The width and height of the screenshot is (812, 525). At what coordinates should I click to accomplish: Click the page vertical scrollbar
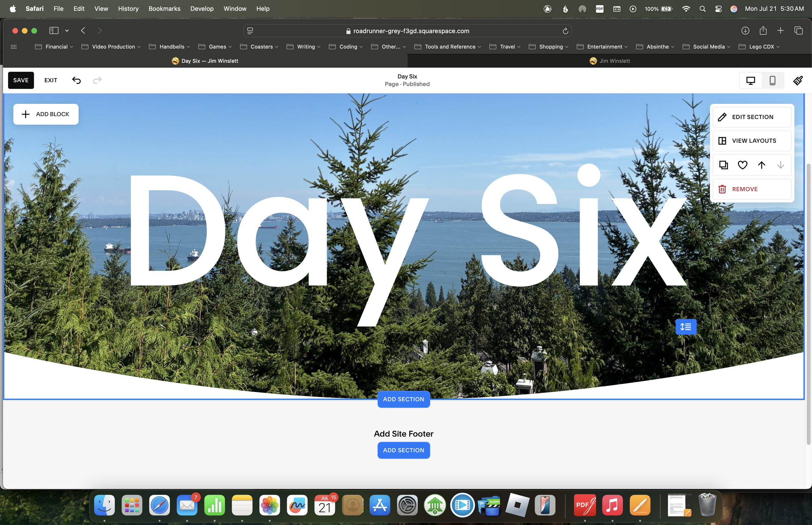tap(808, 303)
